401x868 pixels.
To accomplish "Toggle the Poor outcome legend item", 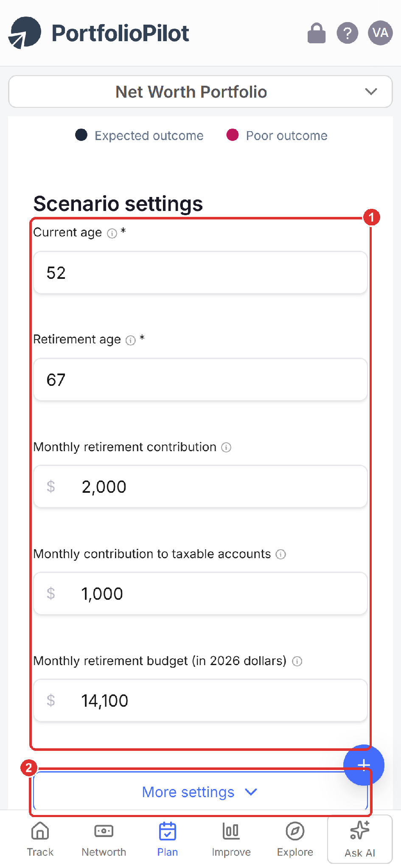I will 277,135.
